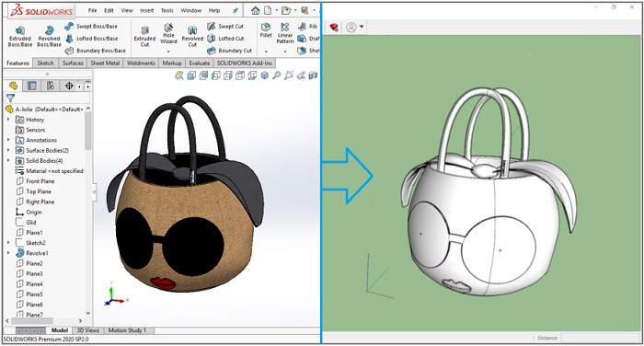644x346 pixels.
Task: Click the Open file icon
Action: point(285,10)
